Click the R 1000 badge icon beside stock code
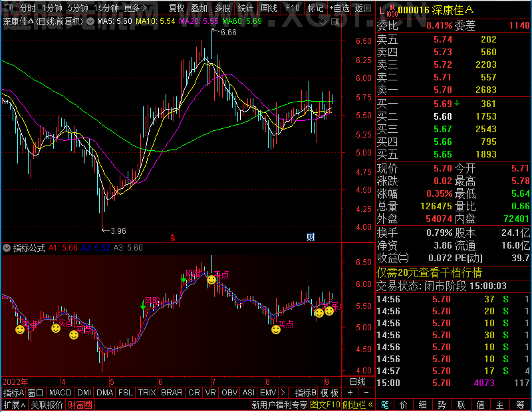The width and height of the screenshot is (532, 412). point(392,11)
